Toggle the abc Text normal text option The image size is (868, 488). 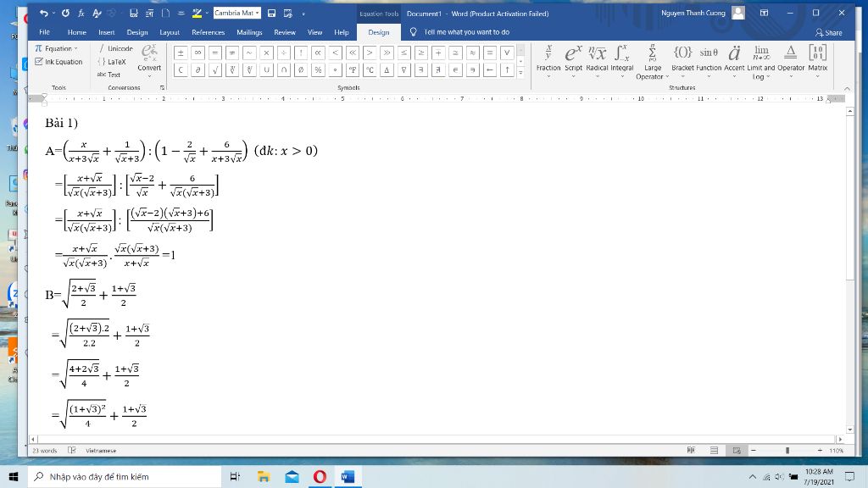[108, 75]
